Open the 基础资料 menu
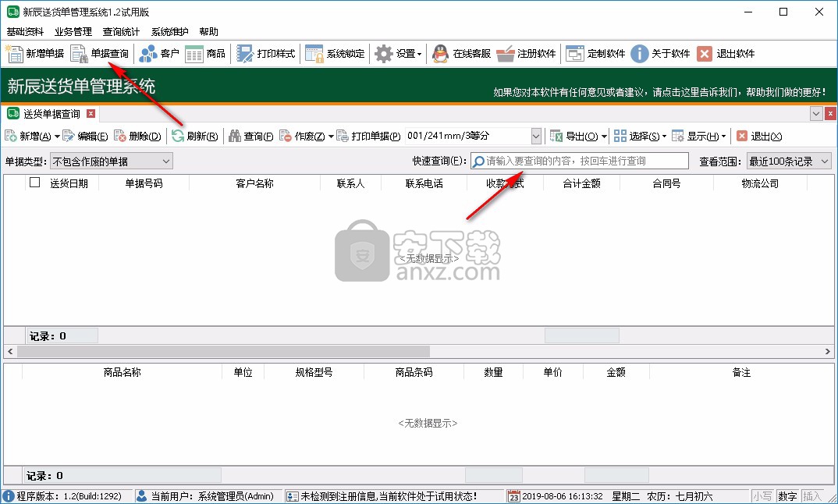 click(25, 31)
